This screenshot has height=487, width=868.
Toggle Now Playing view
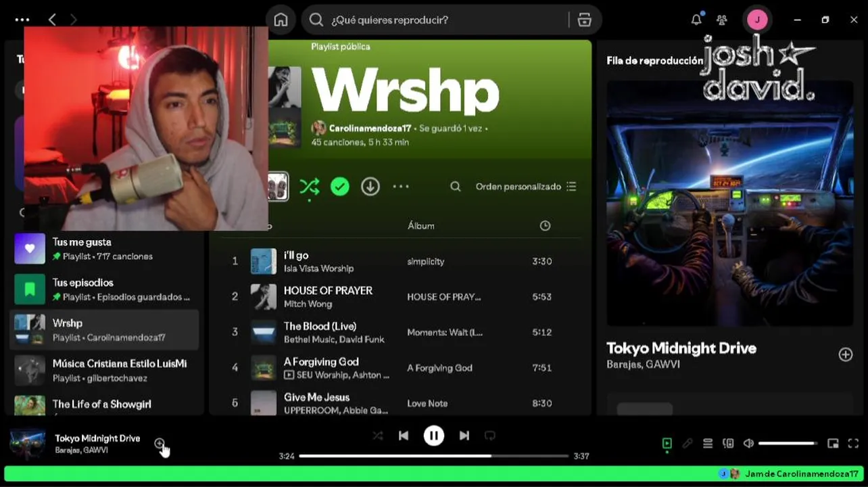click(x=667, y=444)
